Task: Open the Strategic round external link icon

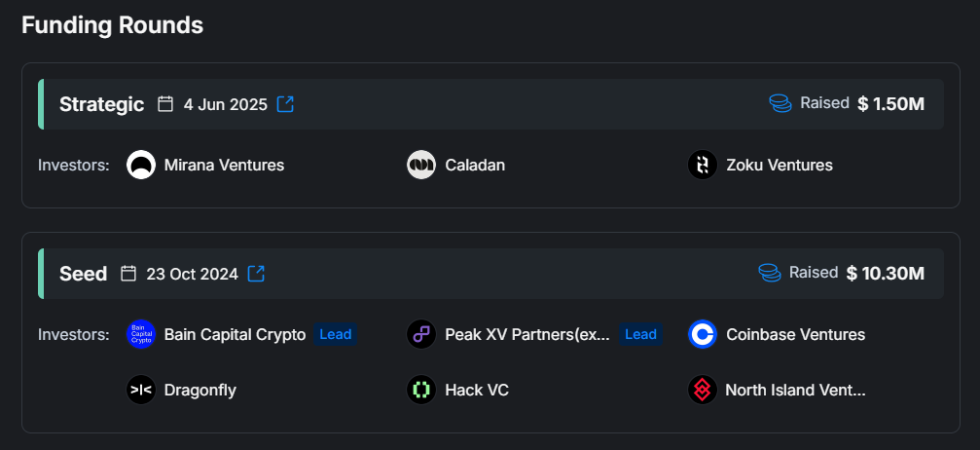Action: [x=285, y=104]
